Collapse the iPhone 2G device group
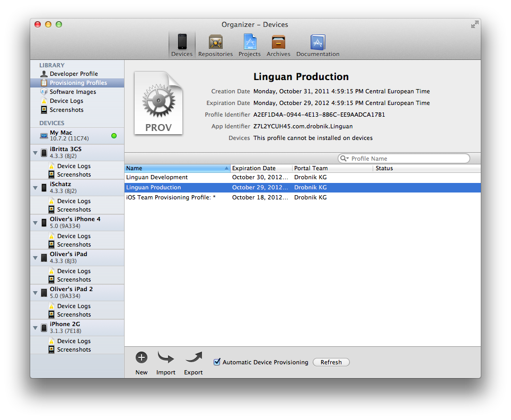 point(35,328)
